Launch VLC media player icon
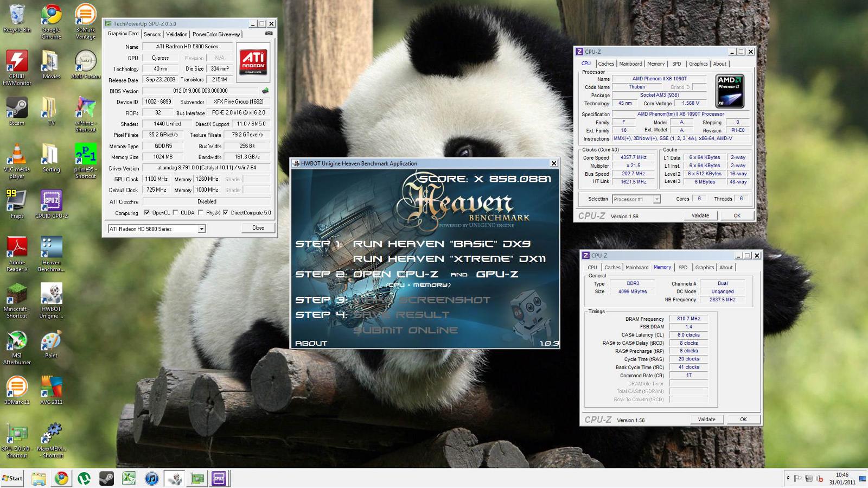Screen dimensions: 868x488 point(17,161)
